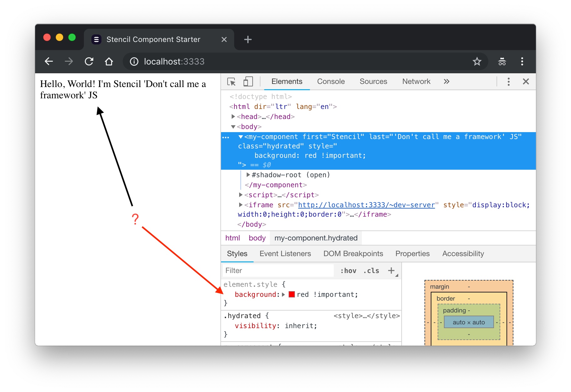571x392 pixels.
Task: Close the Stencil Component Starter tab
Action: pos(224,39)
